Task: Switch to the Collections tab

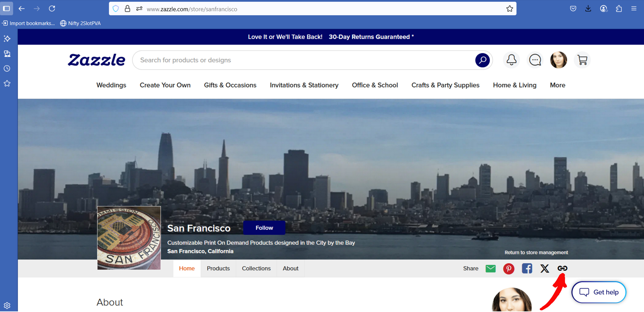Action: click(x=256, y=268)
